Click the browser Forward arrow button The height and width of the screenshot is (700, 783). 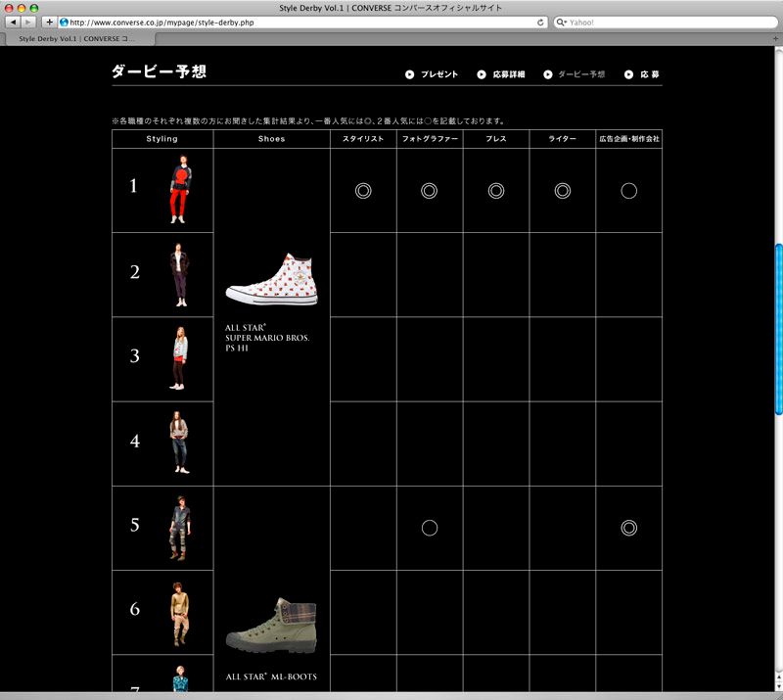[x=29, y=22]
